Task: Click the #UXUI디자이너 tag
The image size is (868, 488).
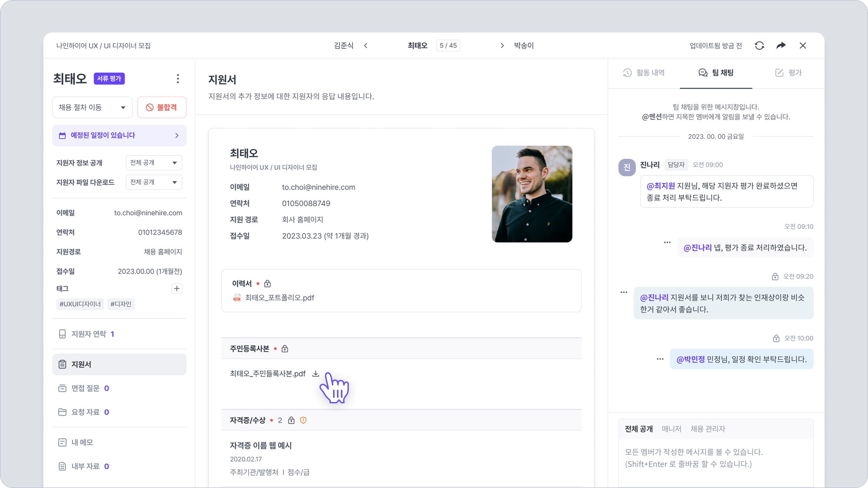Action: pos(80,304)
